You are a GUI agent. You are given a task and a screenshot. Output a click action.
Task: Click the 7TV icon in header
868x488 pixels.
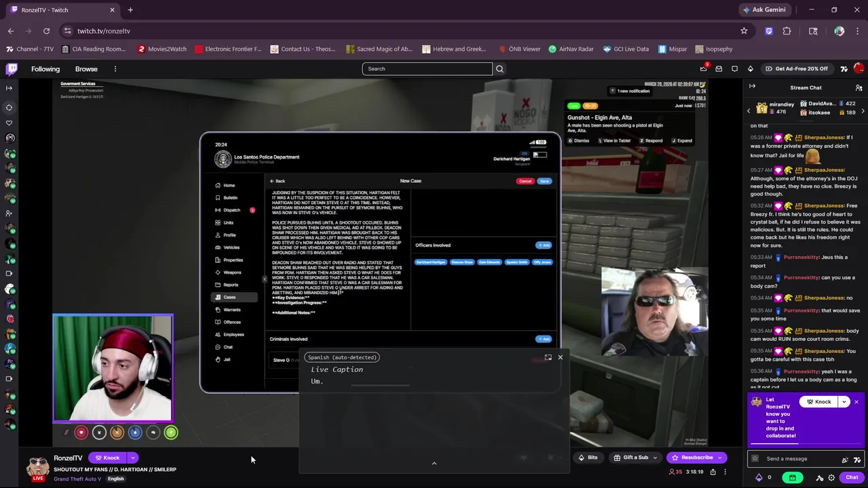point(844,68)
